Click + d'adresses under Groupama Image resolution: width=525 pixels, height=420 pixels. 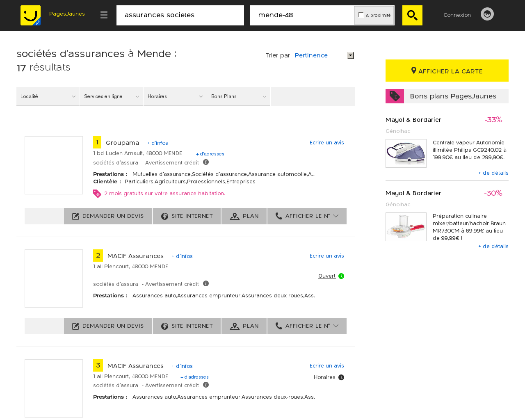click(x=210, y=154)
